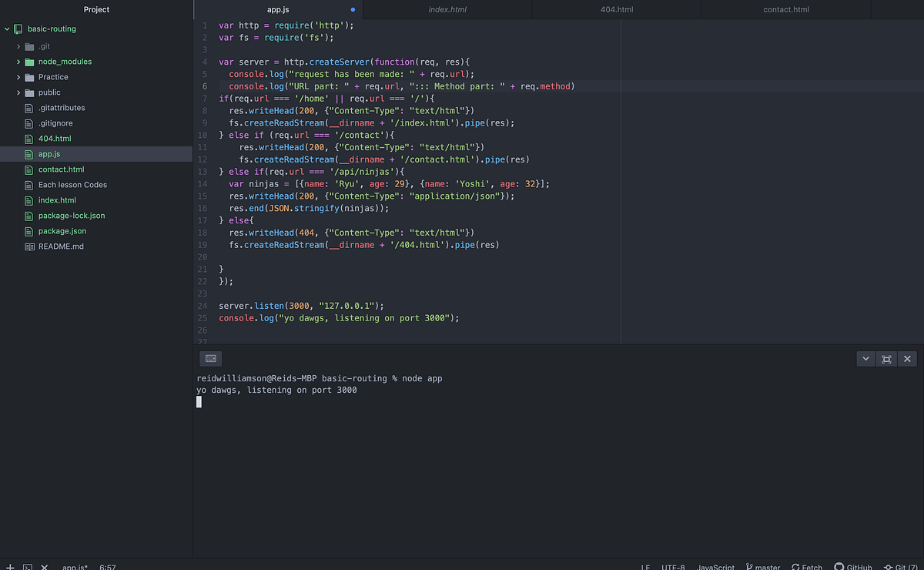Open the contact.html editor tab
Viewport: 924px width, 570px height.
point(785,9)
